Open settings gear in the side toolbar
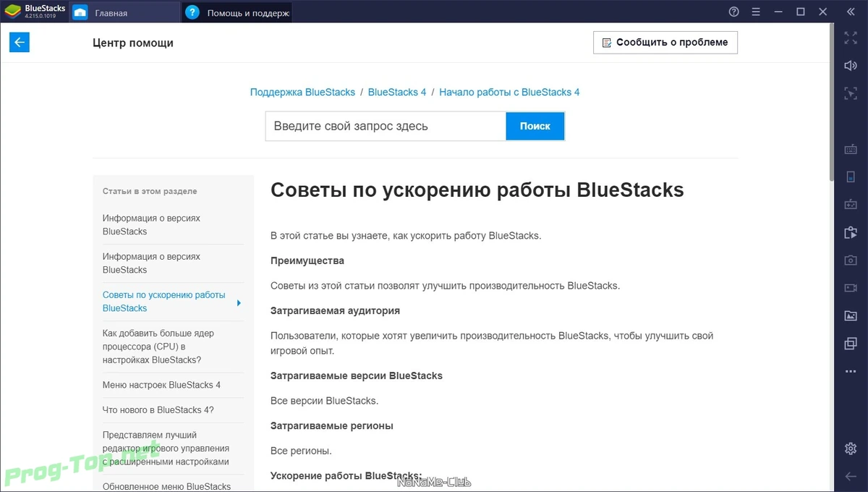Image resolution: width=868 pixels, height=492 pixels. click(x=851, y=449)
